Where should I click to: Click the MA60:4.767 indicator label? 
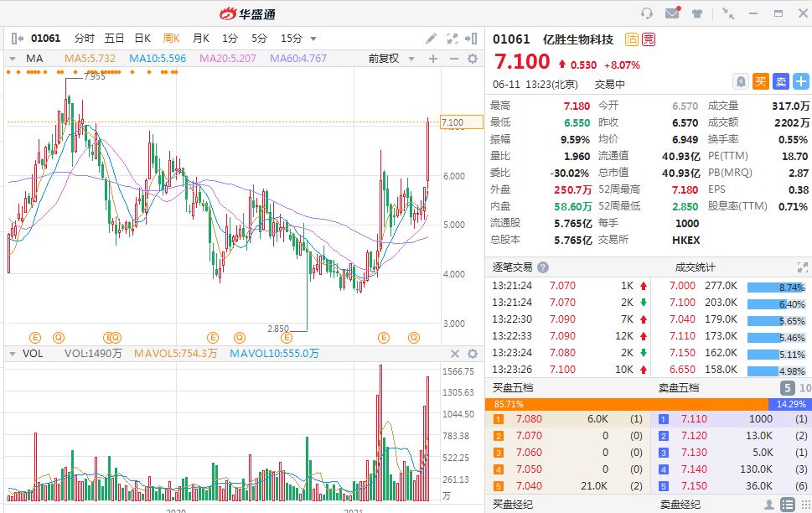[298, 59]
